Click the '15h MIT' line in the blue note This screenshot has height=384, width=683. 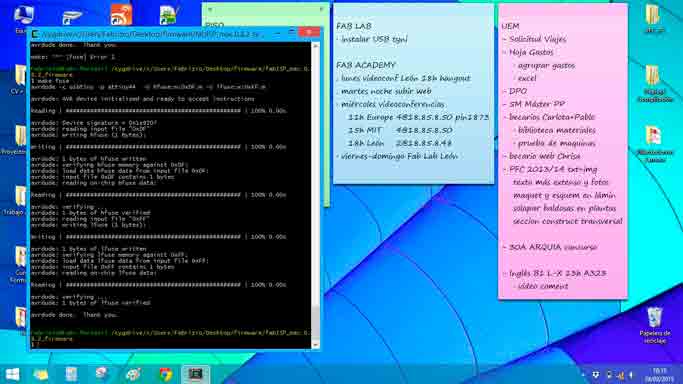click(400, 131)
